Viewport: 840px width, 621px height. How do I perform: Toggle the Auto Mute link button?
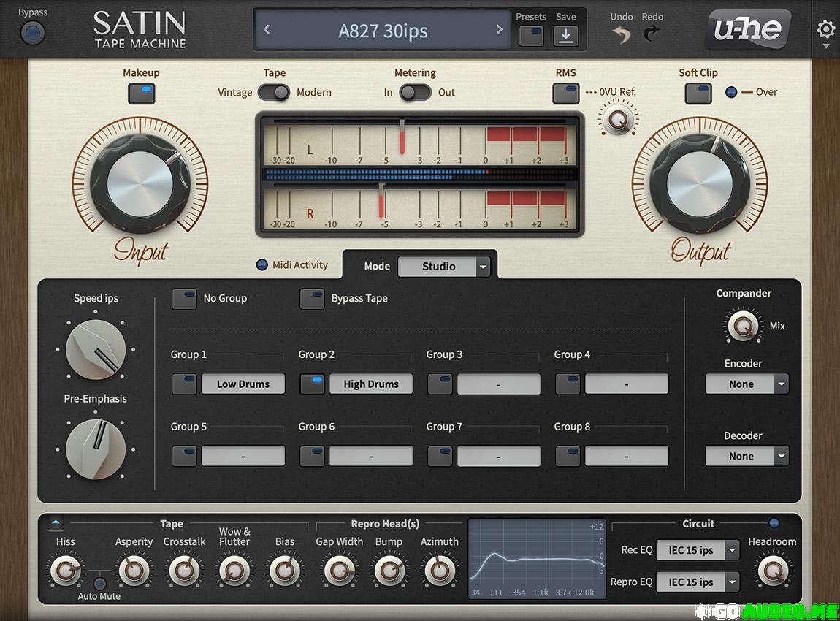[x=99, y=584]
